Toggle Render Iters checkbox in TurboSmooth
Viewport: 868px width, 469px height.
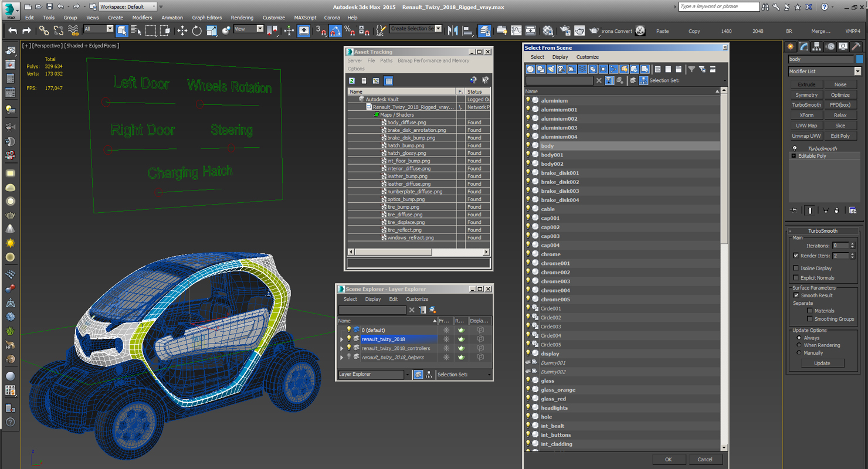coord(796,256)
